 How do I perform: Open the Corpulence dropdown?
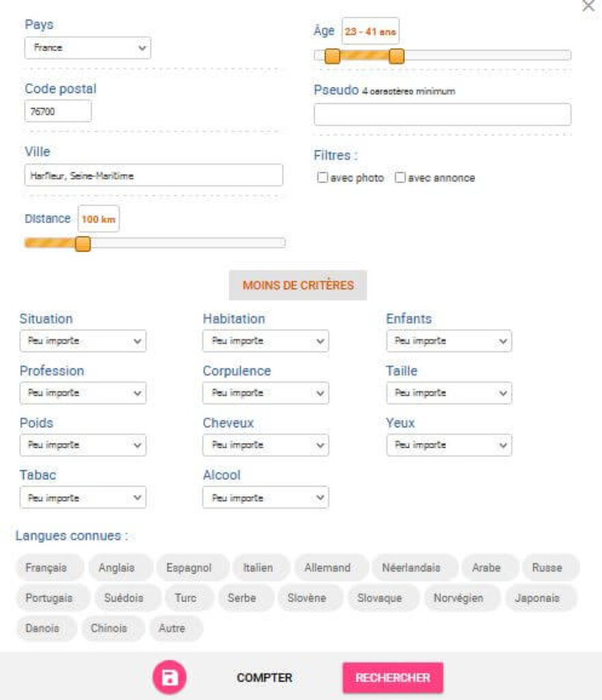point(265,393)
